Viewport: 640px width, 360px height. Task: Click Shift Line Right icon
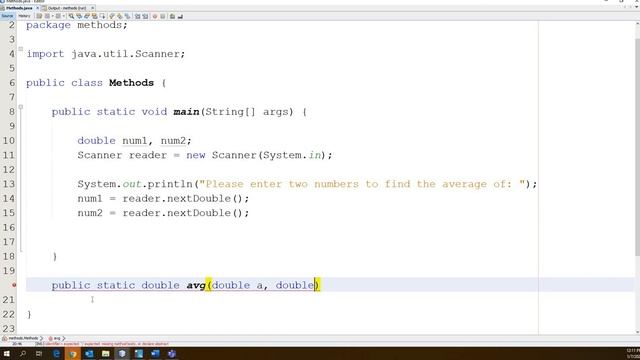[x=145, y=16]
